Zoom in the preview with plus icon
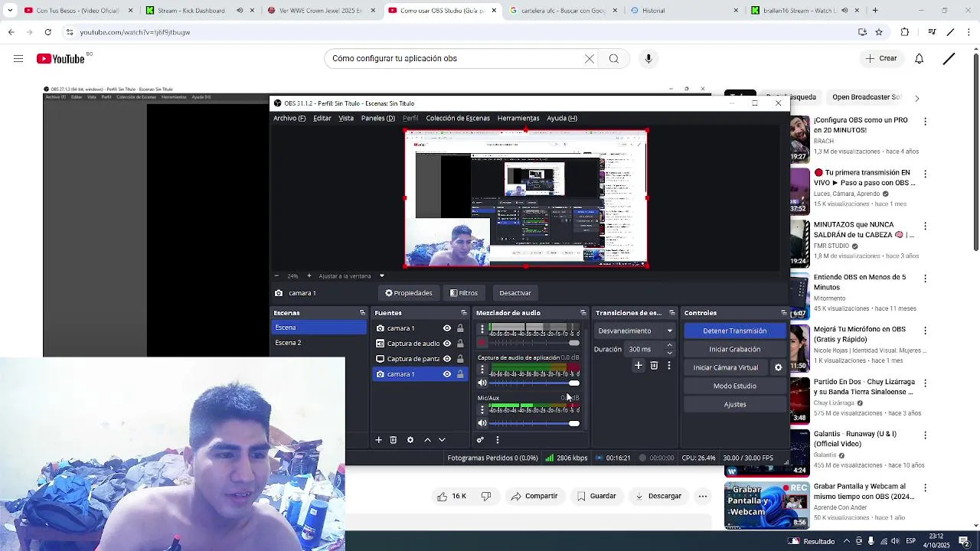This screenshot has width=980, height=551. [309, 276]
